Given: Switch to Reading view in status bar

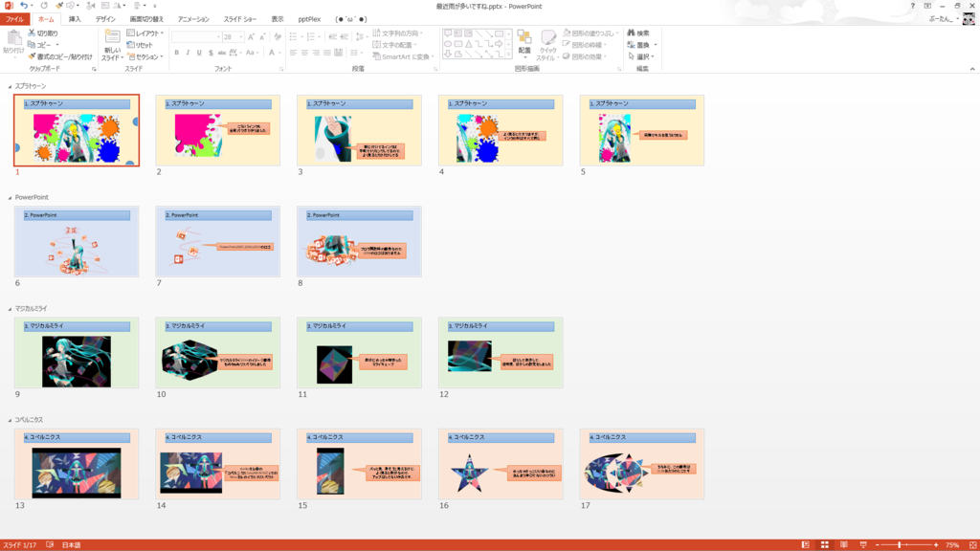Looking at the screenshot, I should click(844, 545).
